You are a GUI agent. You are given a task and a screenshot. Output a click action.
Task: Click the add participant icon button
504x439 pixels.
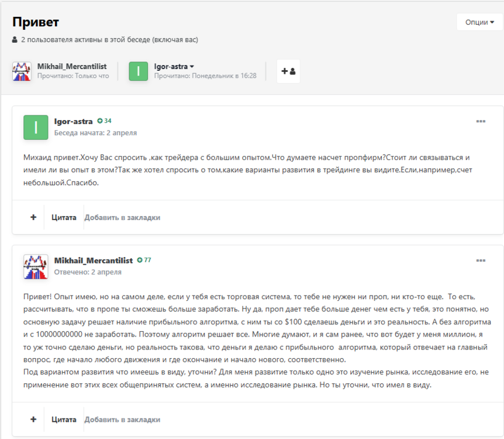coord(288,71)
